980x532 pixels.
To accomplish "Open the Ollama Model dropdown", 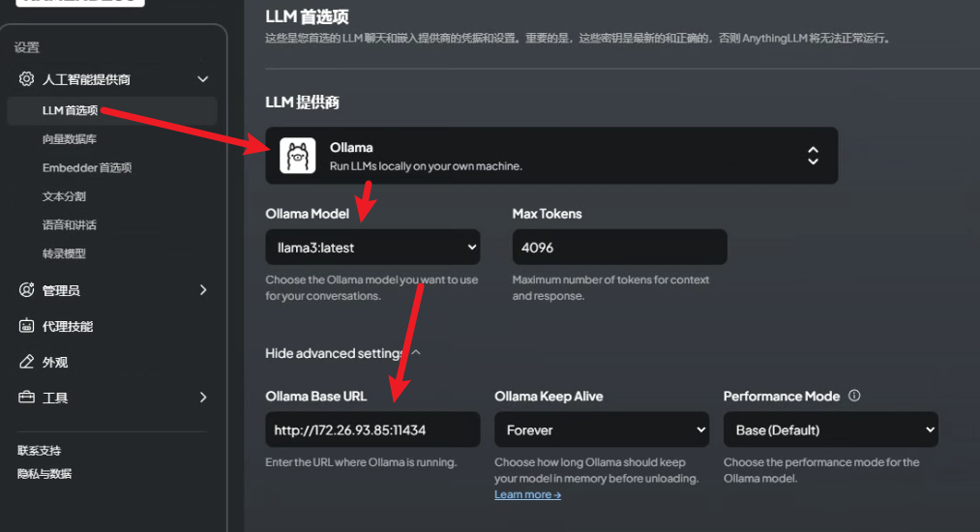I will pos(372,247).
